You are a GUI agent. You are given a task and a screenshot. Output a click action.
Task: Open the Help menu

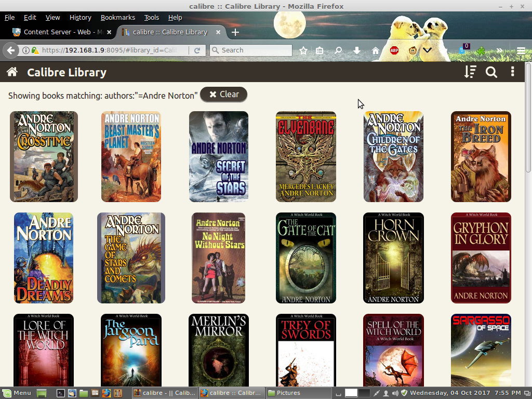point(175,17)
